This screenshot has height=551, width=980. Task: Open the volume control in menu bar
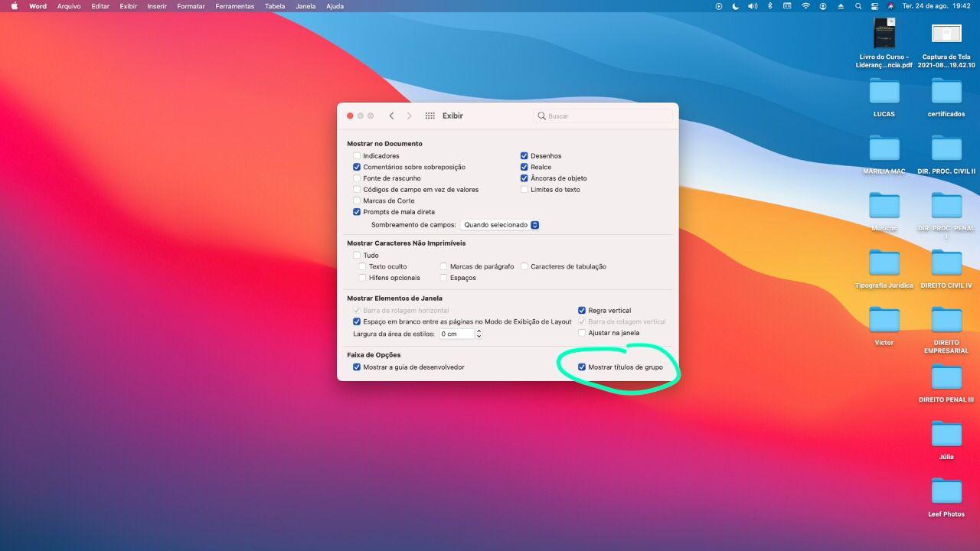click(753, 6)
